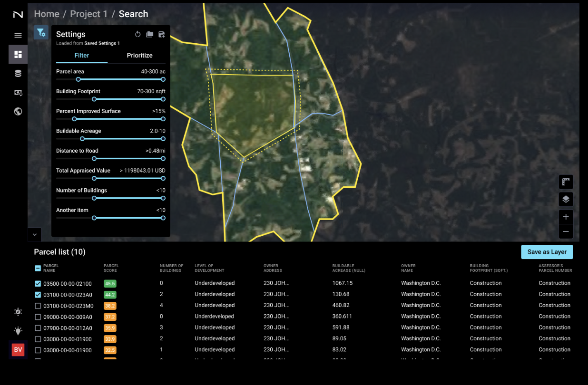Viewport: 588px width, 385px height.
Task: Collapse the Settings panel with the chevron
Action: (34, 234)
